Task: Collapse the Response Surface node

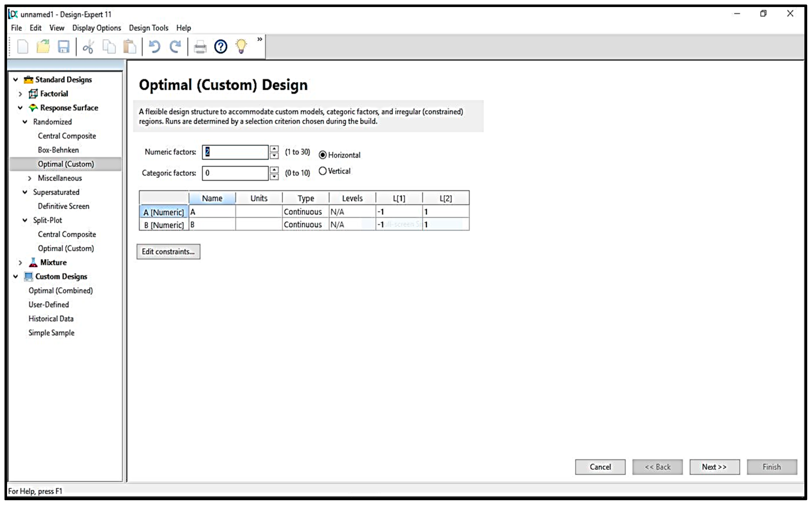Action: [x=20, y=108]
